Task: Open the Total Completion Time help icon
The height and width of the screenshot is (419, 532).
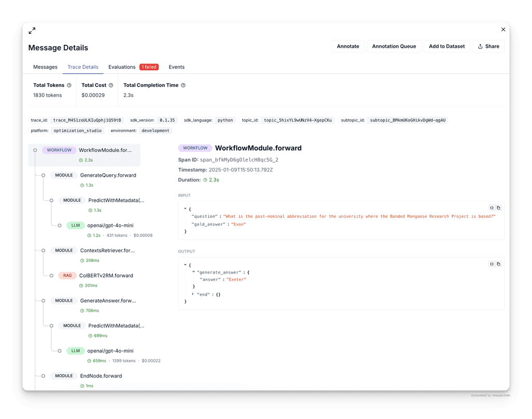Action: pos(181,85)
